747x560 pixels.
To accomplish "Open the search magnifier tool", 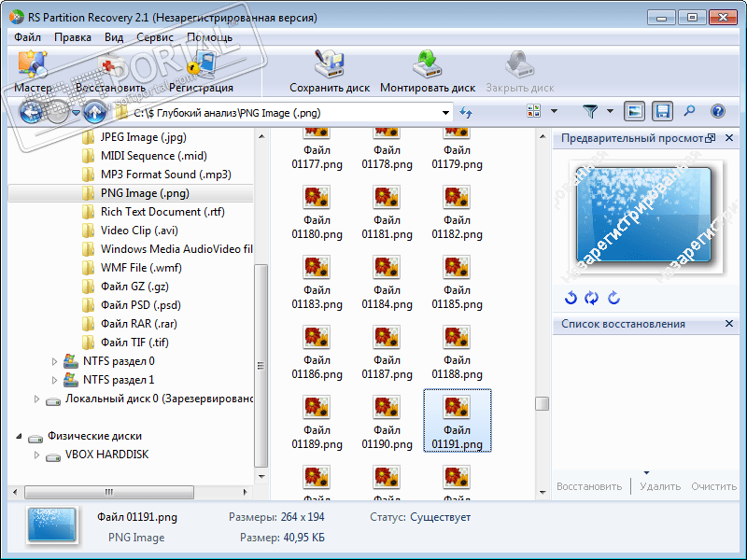I will coord(689,111).
